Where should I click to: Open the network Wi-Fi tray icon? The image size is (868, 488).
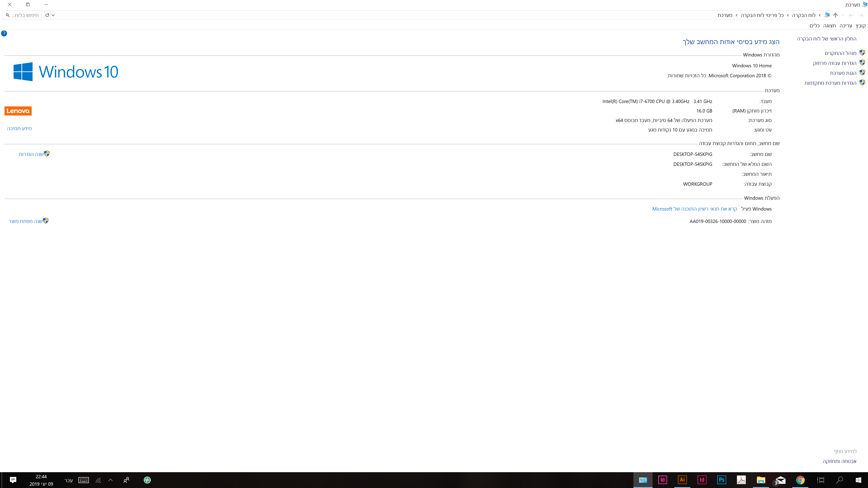98,480
